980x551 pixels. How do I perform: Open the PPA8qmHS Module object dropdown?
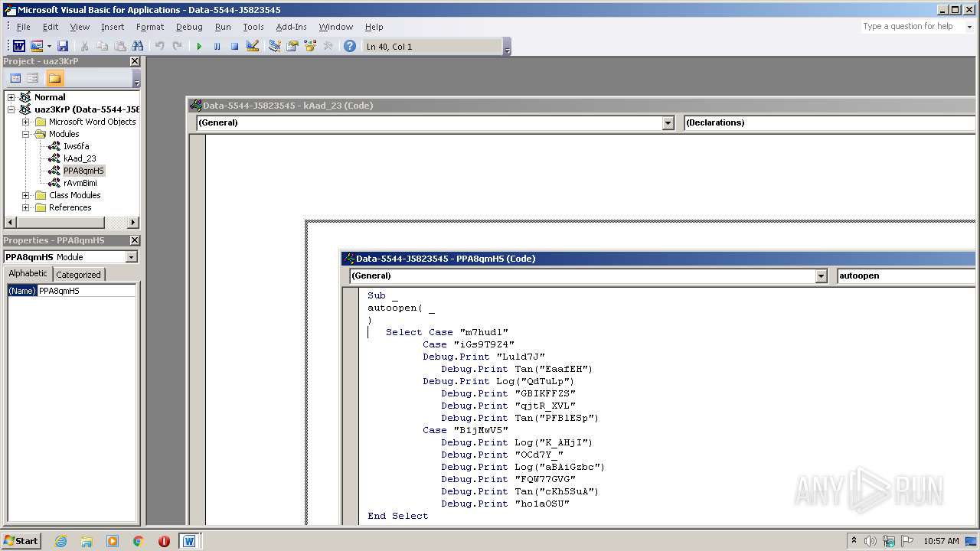click(131, 257)
